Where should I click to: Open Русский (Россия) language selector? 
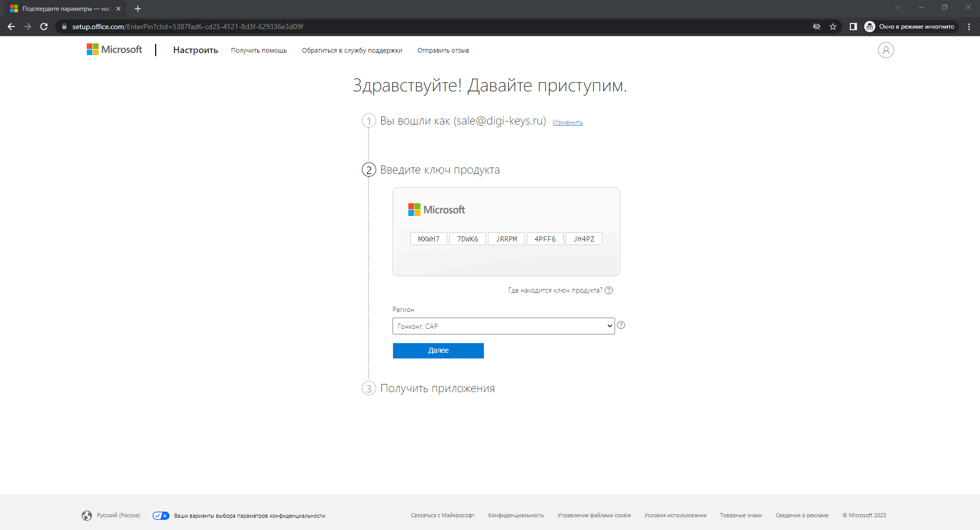click(118, 516)
